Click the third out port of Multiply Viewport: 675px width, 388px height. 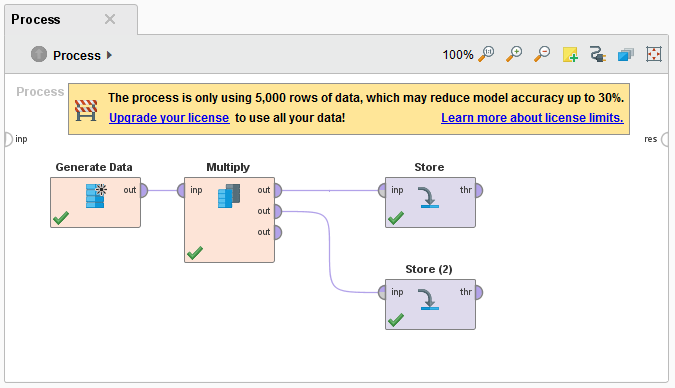(x=278, y=232)
